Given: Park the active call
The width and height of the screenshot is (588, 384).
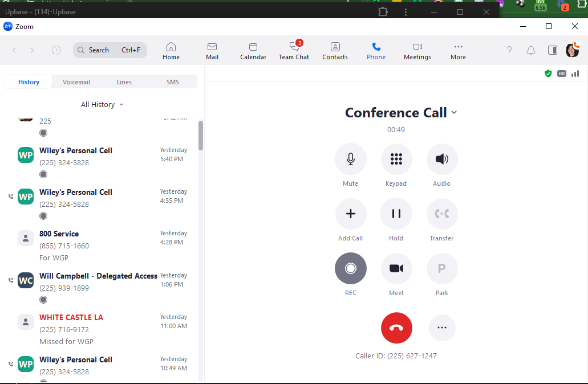Looking at the screenshot, I should [x=441, y=268].
